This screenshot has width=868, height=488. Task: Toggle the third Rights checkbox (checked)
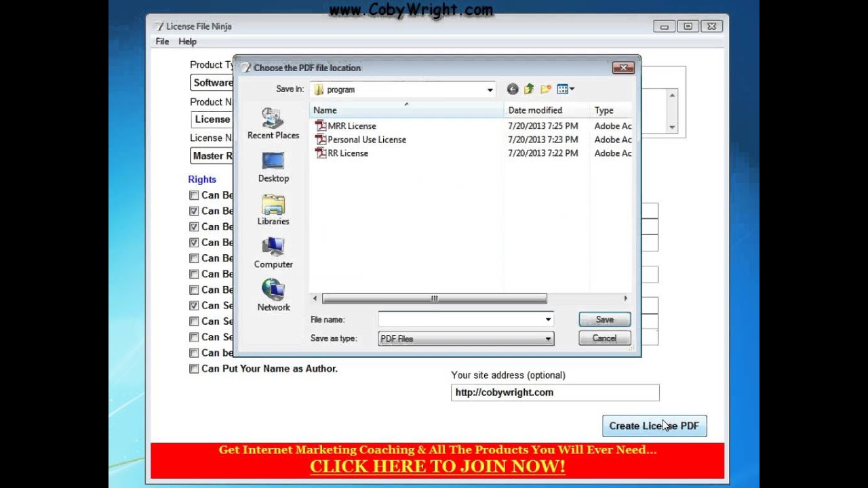(x=194, y=226)
